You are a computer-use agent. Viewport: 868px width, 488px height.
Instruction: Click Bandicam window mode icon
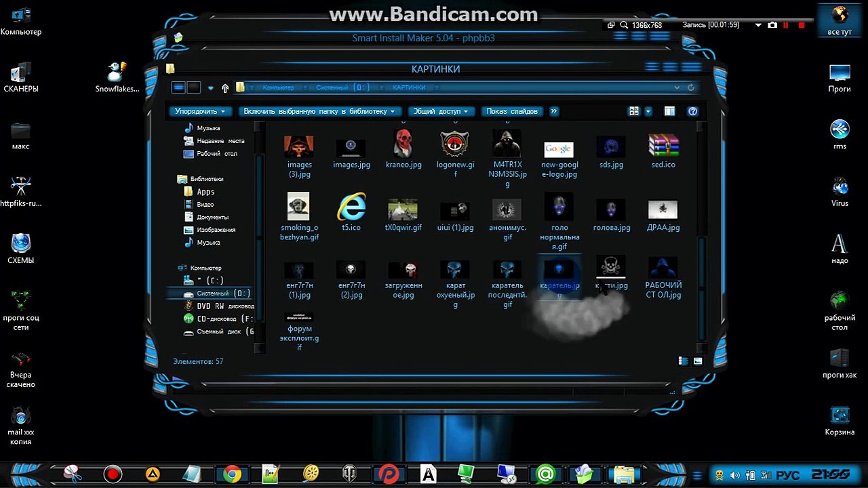[x=611, y=25]
